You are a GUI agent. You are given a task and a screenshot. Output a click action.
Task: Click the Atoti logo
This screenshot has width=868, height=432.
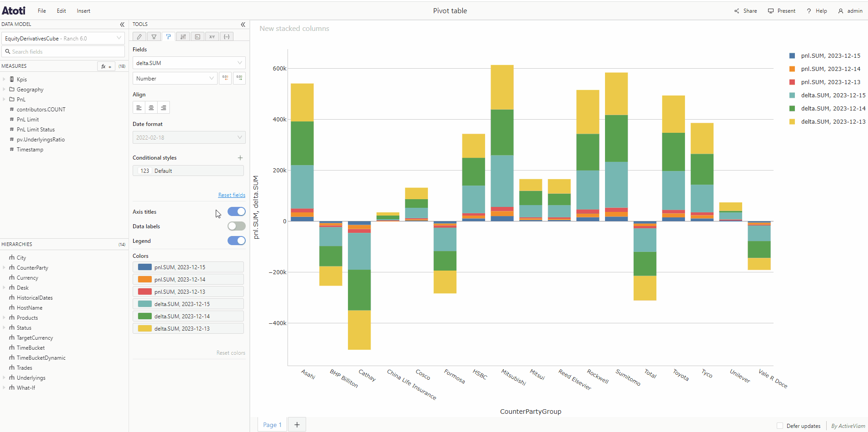pyautogui.click(x=14, y=10)
